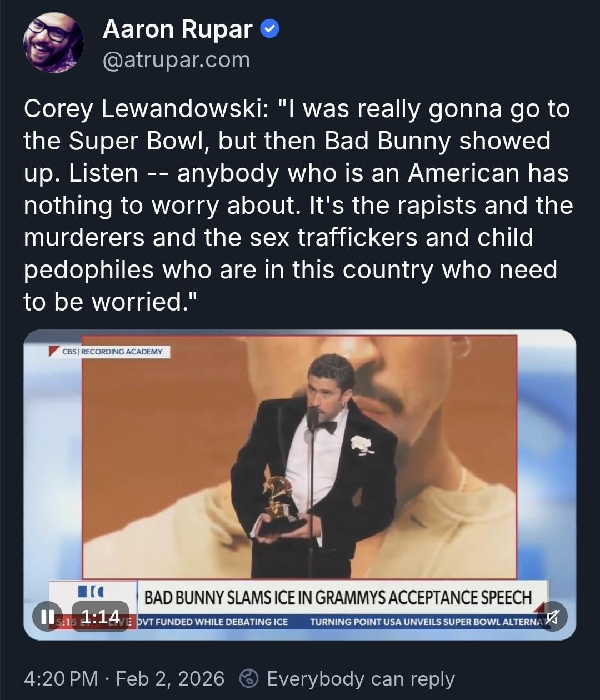Open the video thumbnail of the Grammys speech
Image resolution: width=600 pixels, height=700 pixels.
click(299, 484)
